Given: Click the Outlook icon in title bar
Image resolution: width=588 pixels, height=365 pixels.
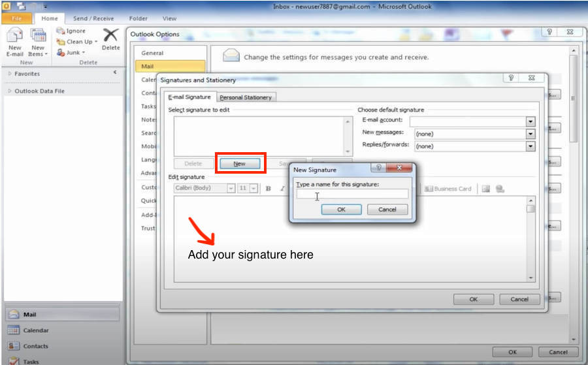Looking at the screenshot, I should click(7, 6).
